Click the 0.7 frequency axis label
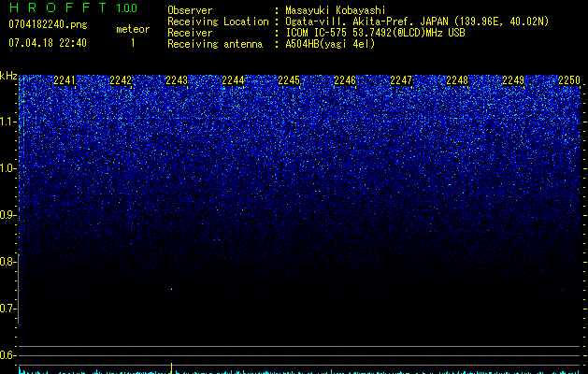The image size is (588, 374). click(7, 309)
